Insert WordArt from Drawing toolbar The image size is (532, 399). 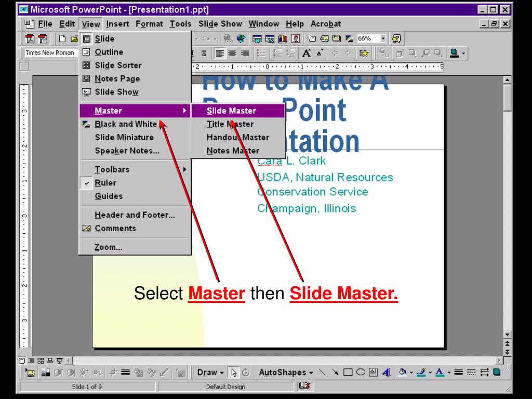(386, 373)
